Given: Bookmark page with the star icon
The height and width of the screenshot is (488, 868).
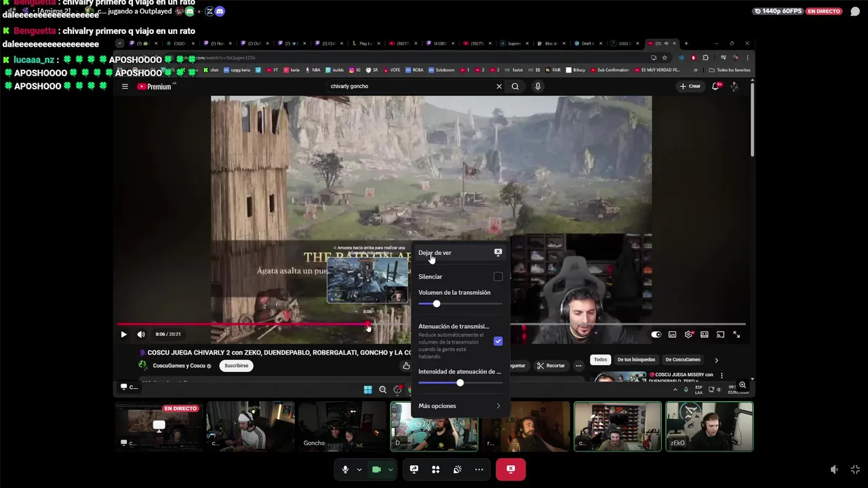Looking at the screenshot, I should tap(665, 58).
